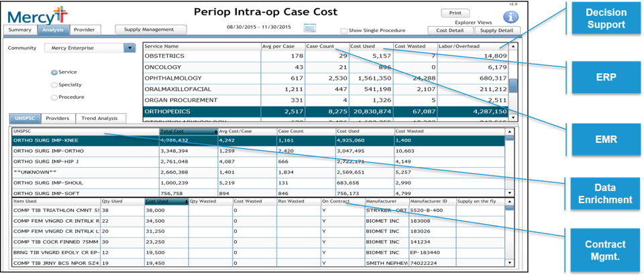Screen dimensions: 644x277
Task: Open the Supply Management button
Action: 148,30
